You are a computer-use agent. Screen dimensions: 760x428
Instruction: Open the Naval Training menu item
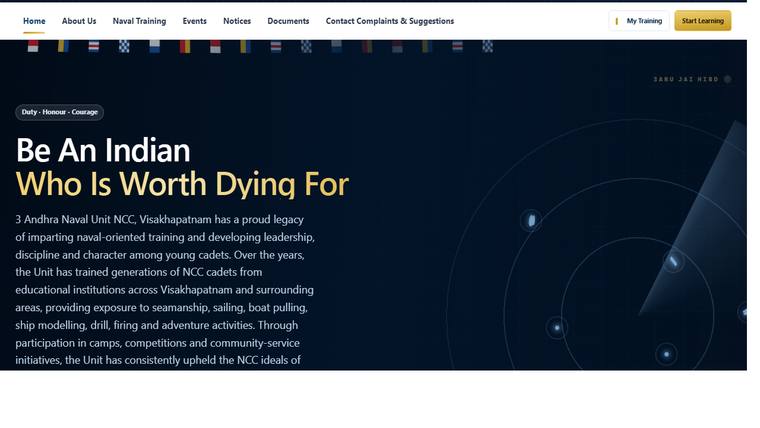[139, 21]
